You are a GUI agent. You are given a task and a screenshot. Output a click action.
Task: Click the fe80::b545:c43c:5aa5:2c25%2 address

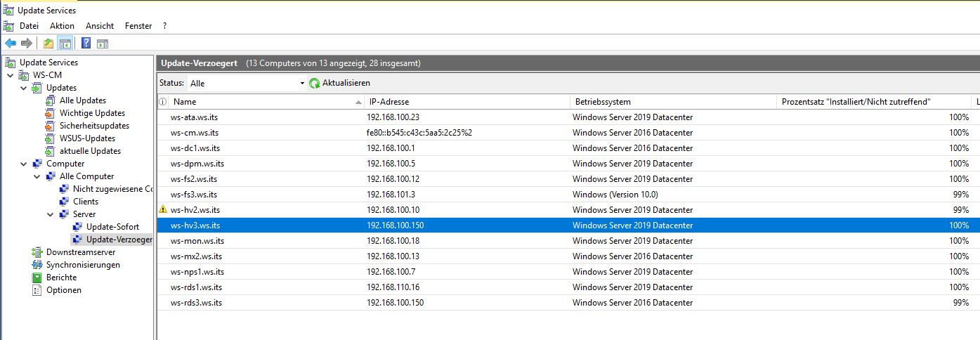pyautogui.click(x=419, y=133)
